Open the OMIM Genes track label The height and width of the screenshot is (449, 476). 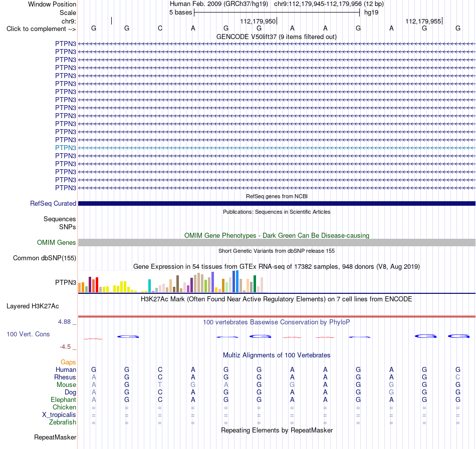click(x=57, y=243)
